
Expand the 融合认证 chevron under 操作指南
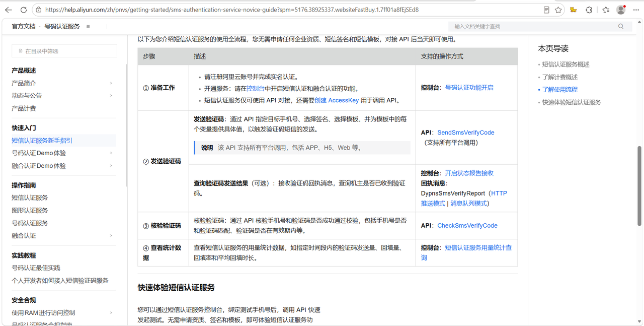point(111,236)
